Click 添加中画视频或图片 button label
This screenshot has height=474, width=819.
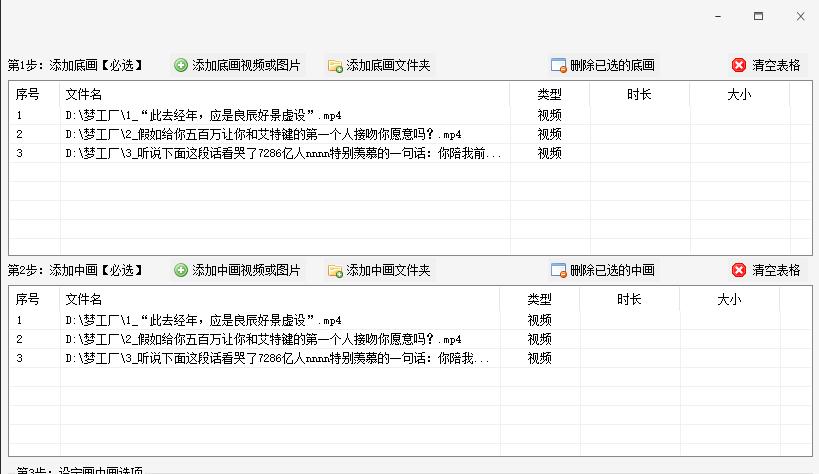pyautogui.click(x=246, y=270)
